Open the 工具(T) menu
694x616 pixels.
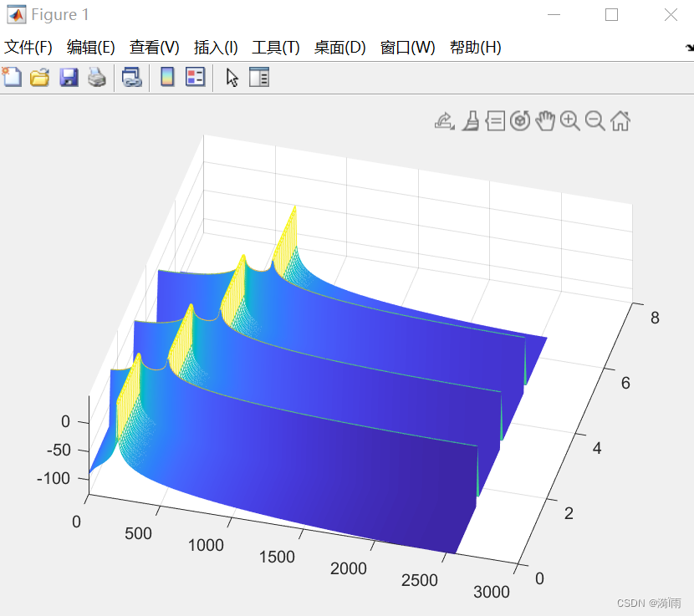[275, 48]
